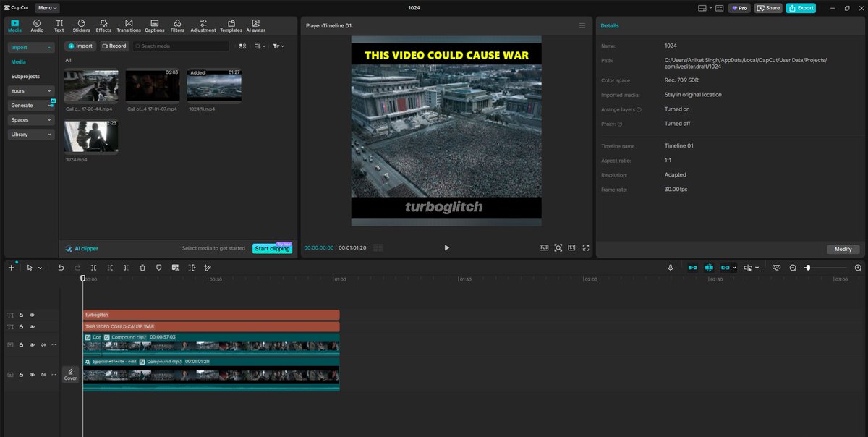Click the timeline zoom slider handle
The image size is (868, 437).
click(x=807, y=268)
